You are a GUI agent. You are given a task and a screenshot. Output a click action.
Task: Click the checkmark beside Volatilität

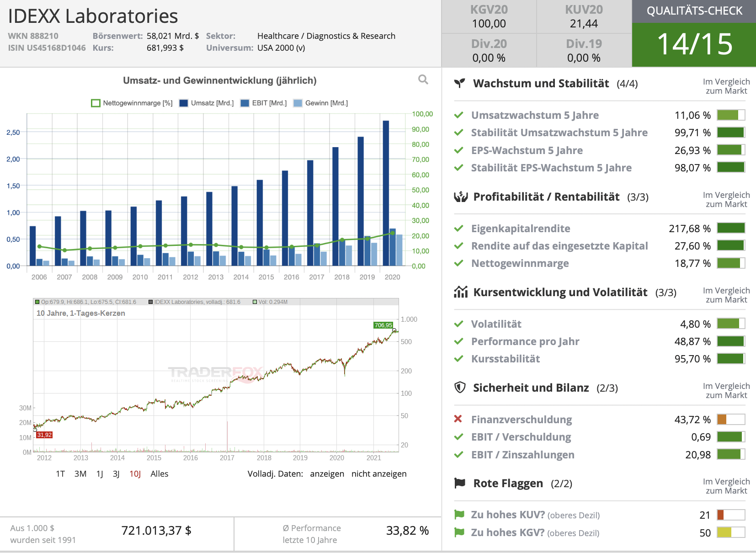click(x=459, y=324)
